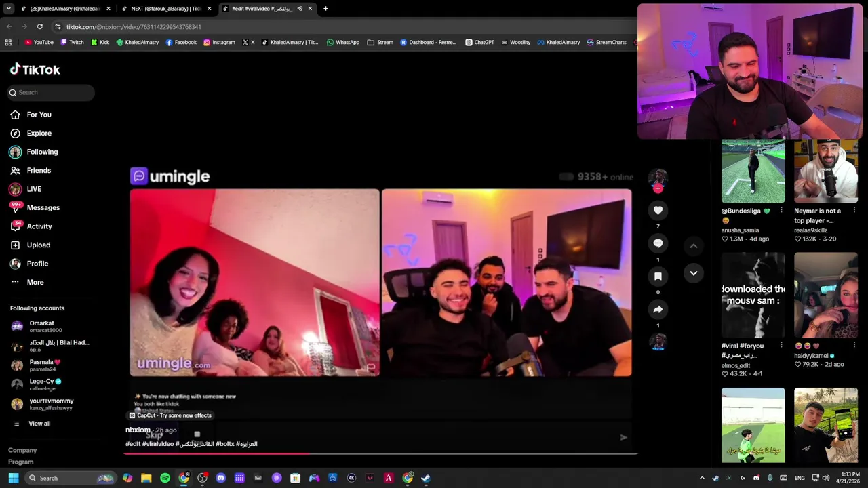Open Steam from the taskbar

pyautogui.click(x=425, y=478)
